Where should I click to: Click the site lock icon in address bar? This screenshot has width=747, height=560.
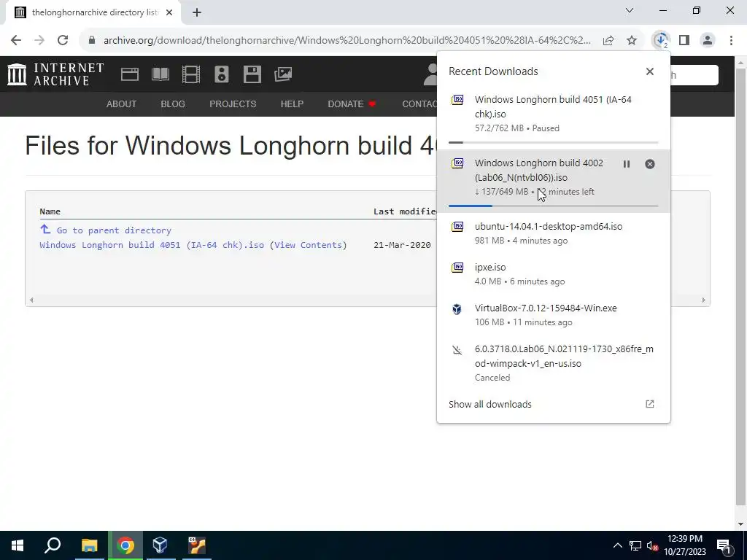pos(93,41)
